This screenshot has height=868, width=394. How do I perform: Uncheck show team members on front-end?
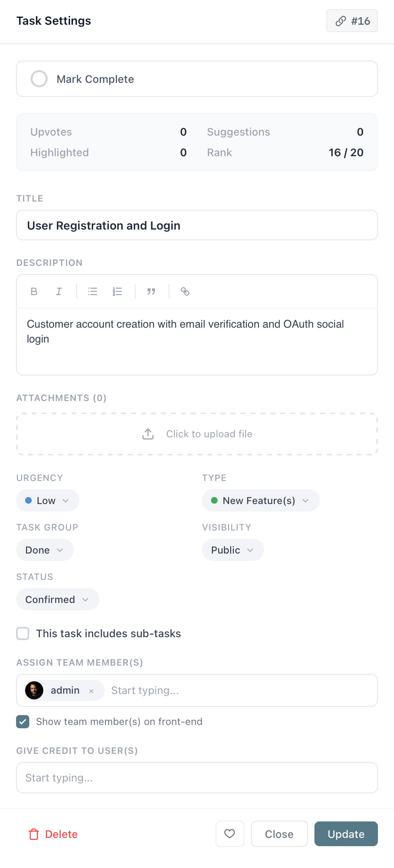point(23,722)
